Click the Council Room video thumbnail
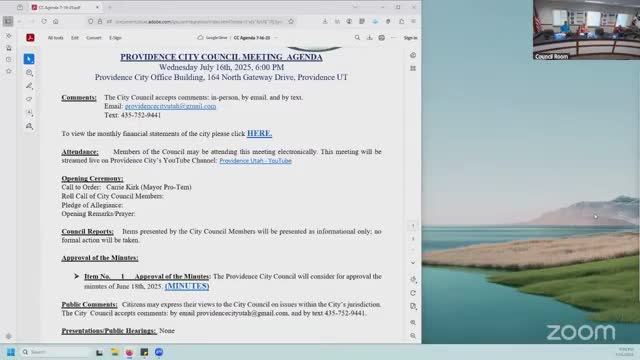The image size is (640, 360). coord(587,30)
